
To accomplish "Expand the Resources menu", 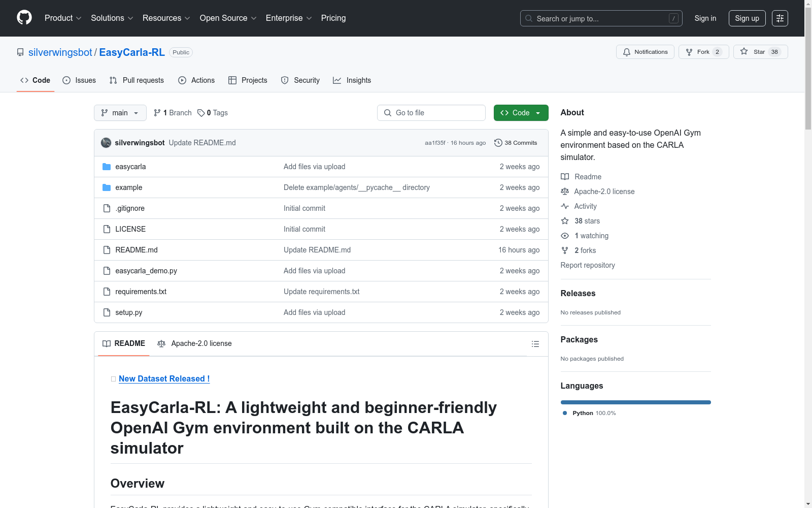I will pos(166,18).
